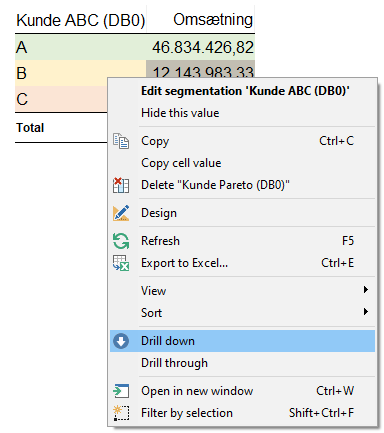
Task: Choose Delete "Kunde Pareto (DB0)" text
Action: pyautogui.click(x=215, y=185)
